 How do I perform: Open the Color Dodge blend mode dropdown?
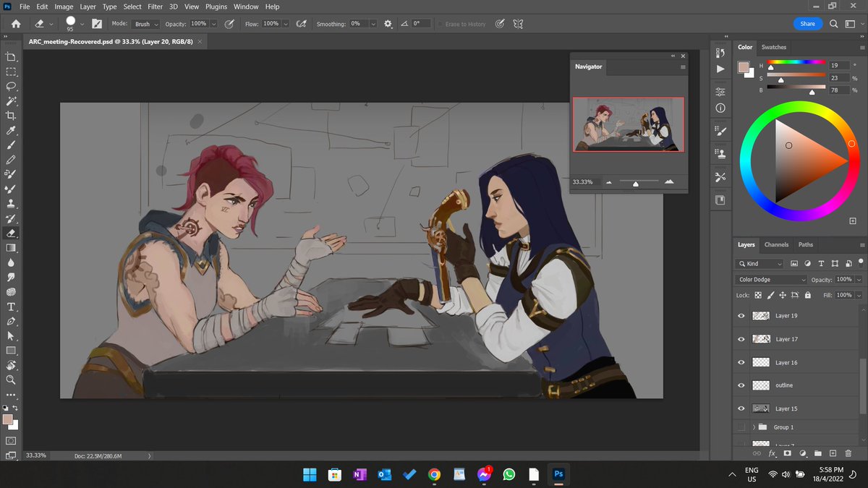[770, 280]
